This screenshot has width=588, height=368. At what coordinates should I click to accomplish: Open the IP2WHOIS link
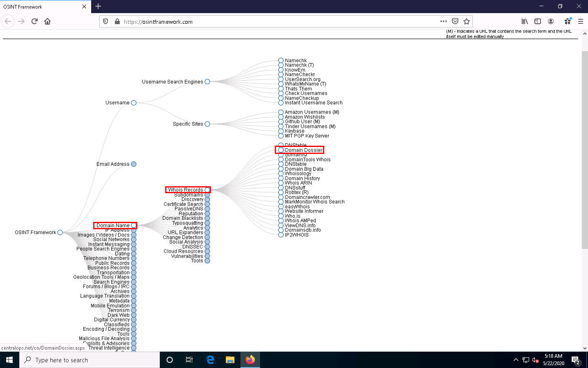(x=297, y=235)
